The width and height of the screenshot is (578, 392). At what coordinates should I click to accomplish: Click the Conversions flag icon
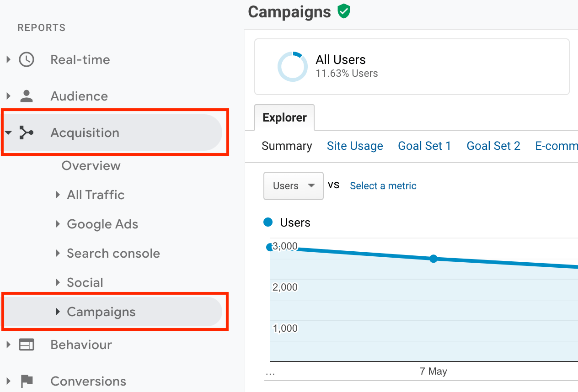[x=27, y=381]
